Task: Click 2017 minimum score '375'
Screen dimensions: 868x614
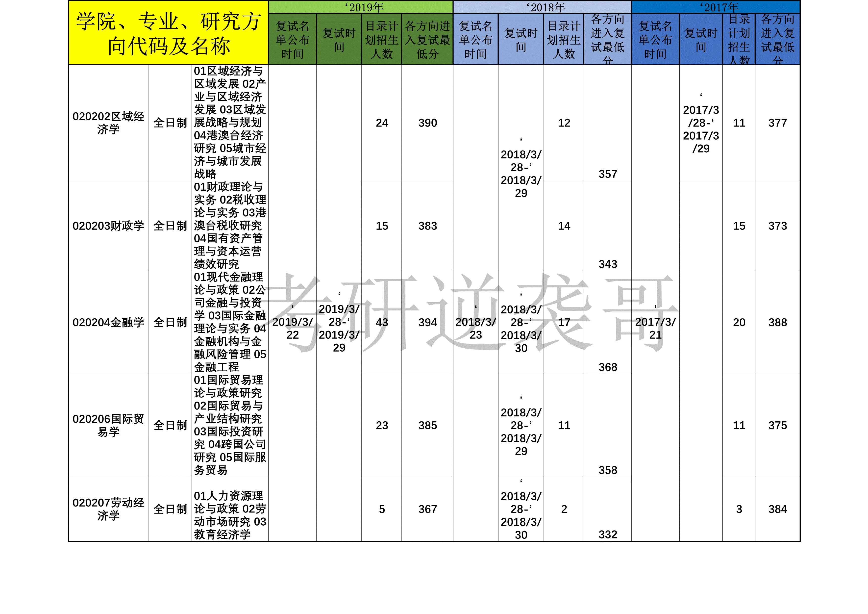Action: (x=778, y=425)
